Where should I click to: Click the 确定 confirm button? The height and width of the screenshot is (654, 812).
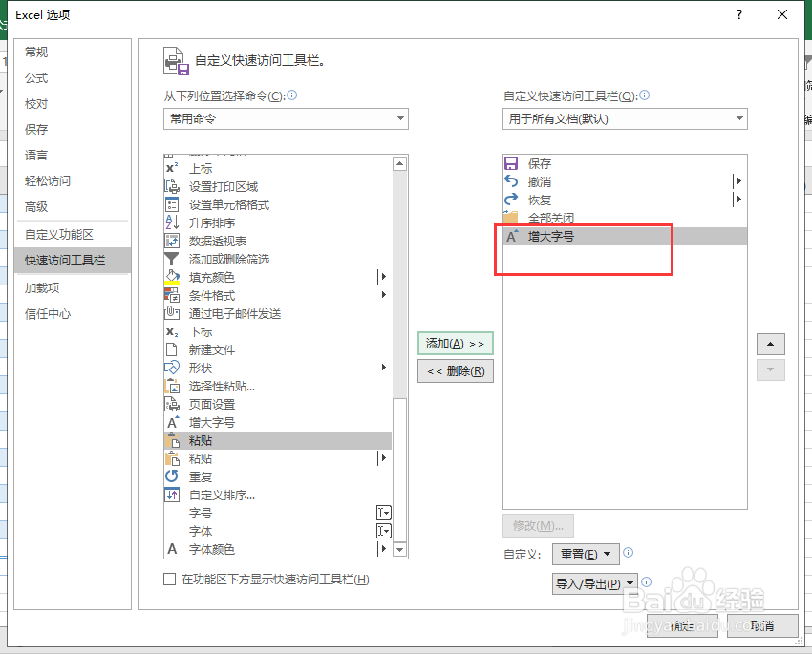click(682, 626)
